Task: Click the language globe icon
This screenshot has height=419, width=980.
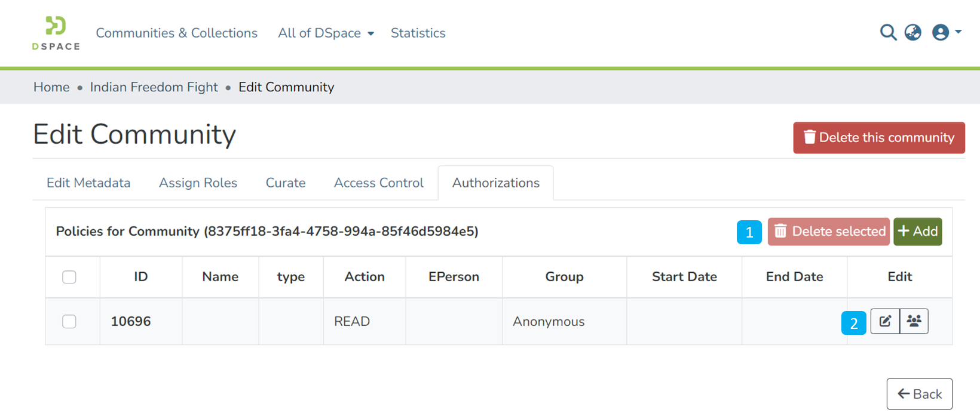Action: [912, 32]
